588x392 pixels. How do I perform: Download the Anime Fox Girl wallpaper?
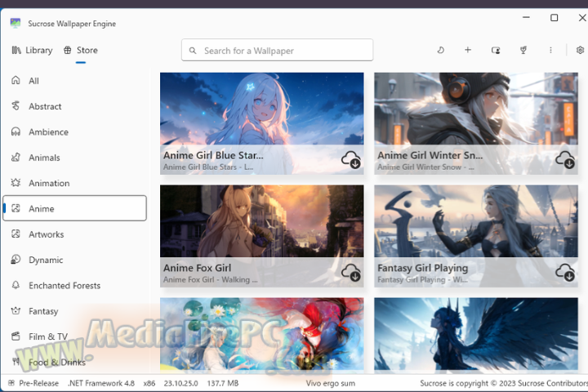(x=350, y=272)
